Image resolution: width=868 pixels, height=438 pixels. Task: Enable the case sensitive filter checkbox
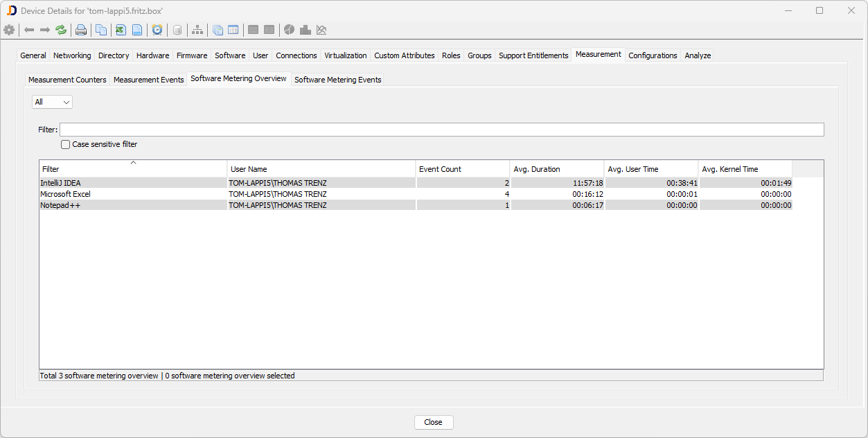tap(65, 144)
